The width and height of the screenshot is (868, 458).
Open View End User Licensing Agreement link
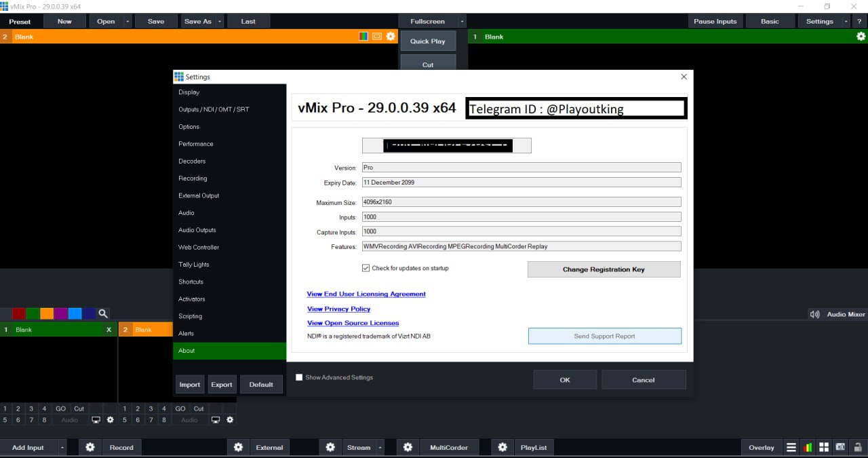point(366,294)
